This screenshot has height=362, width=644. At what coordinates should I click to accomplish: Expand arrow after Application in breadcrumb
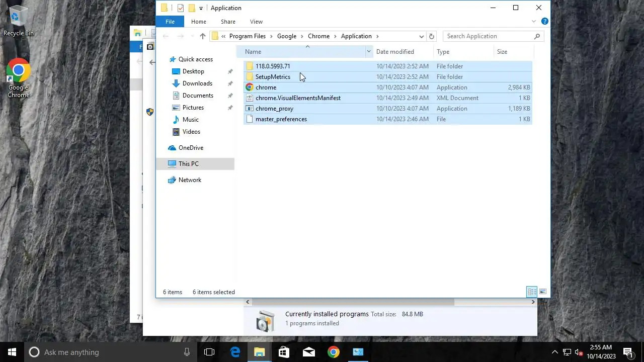pos(377,36)
